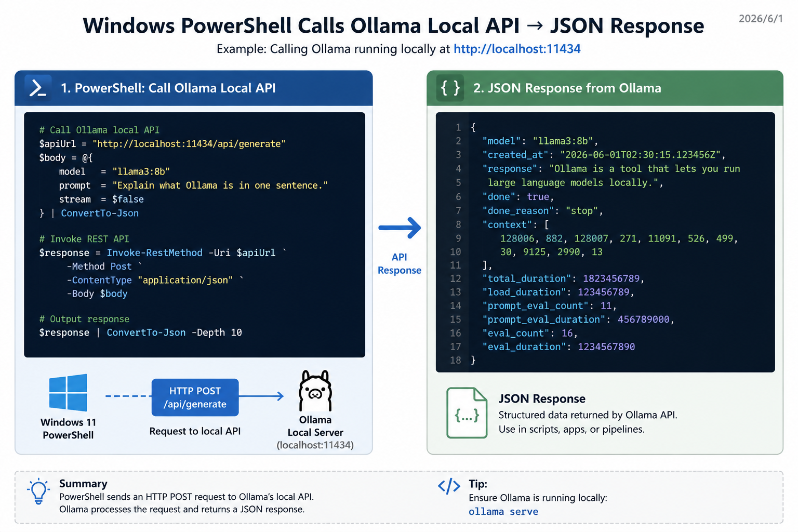Click the bold "JSON Response" heading below the JSON code

point(542,399)
